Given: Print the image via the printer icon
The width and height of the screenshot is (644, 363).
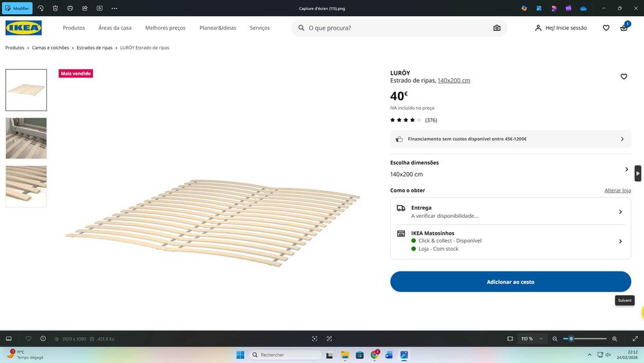Looking at the screenshot, I should click(x=70, y=8).
